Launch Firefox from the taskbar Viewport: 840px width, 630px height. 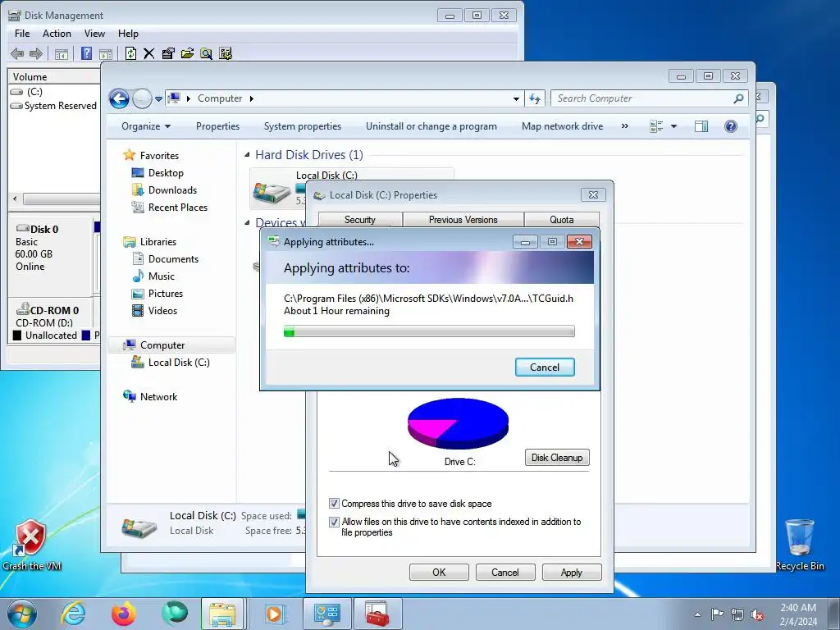(124, 614)
